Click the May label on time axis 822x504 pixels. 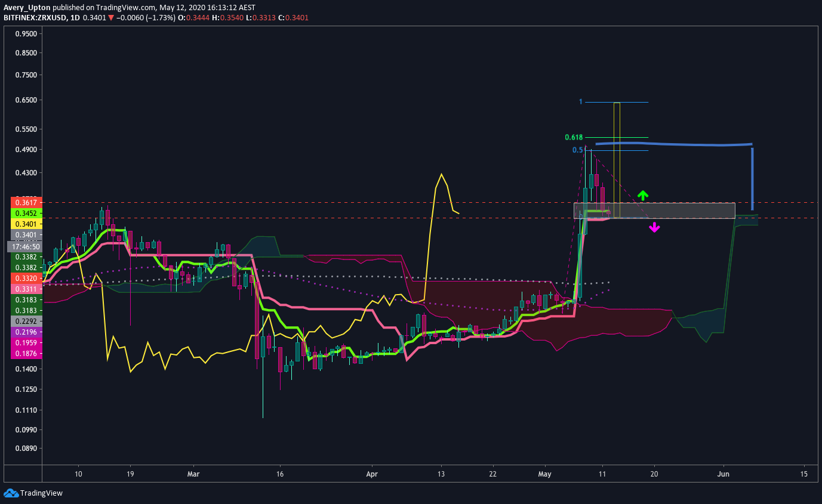tap(544, 474)
